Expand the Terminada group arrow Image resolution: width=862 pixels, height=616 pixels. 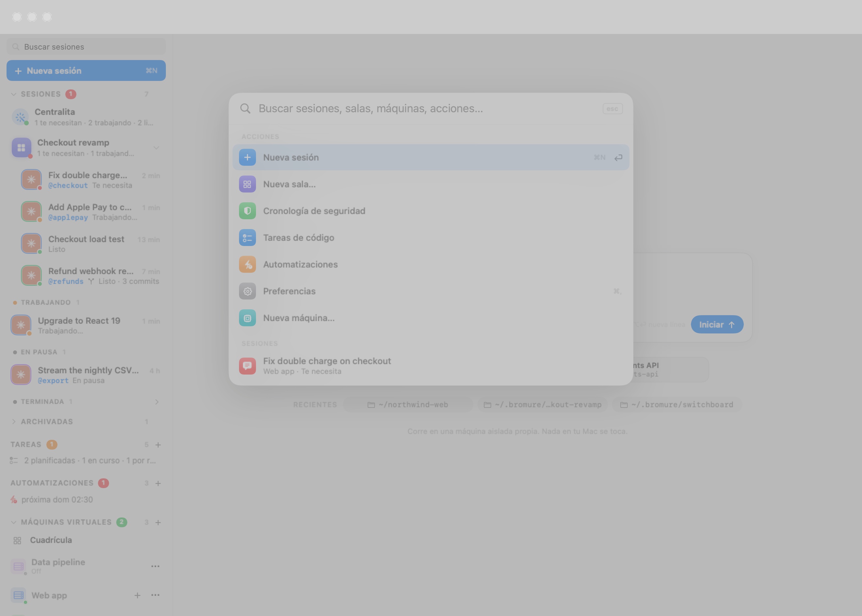[x=157, y=402]
